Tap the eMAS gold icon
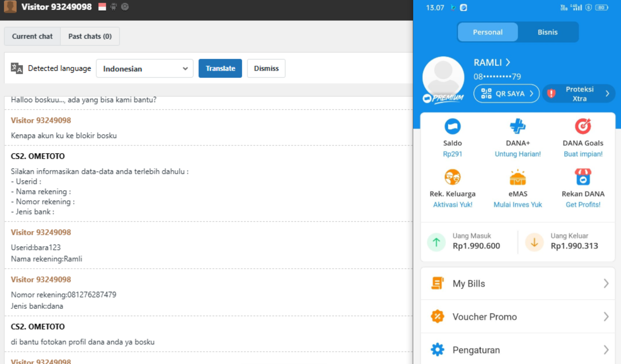The height and width of the screenshot is (364, 621). (x=518, y=177)
